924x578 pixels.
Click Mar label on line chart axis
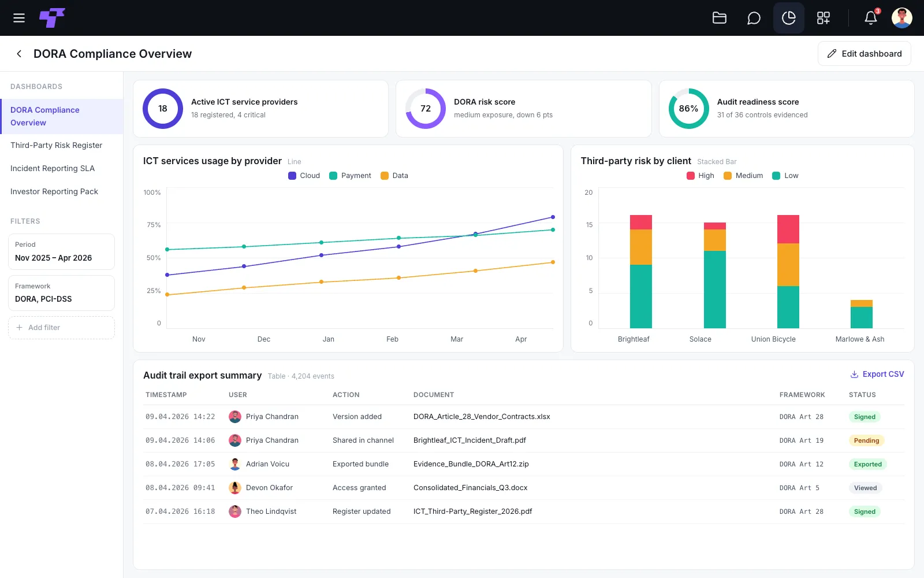pyautogui.click(x=457, y=339)
